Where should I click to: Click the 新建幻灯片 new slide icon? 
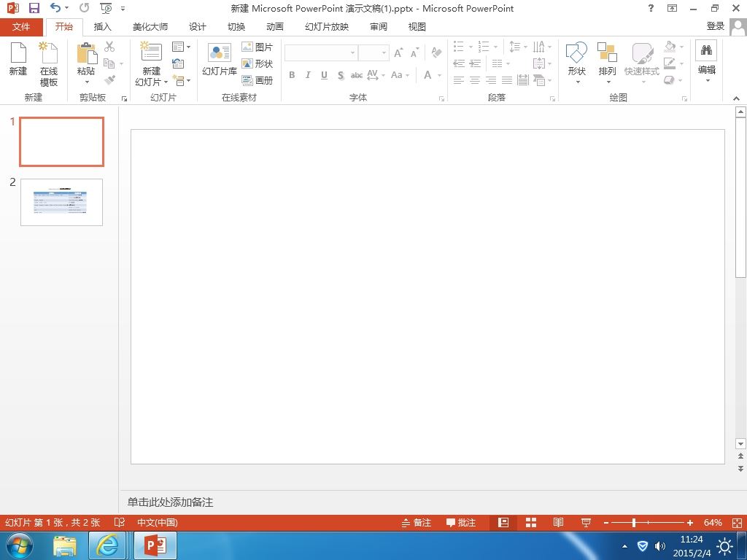[151, 52]
